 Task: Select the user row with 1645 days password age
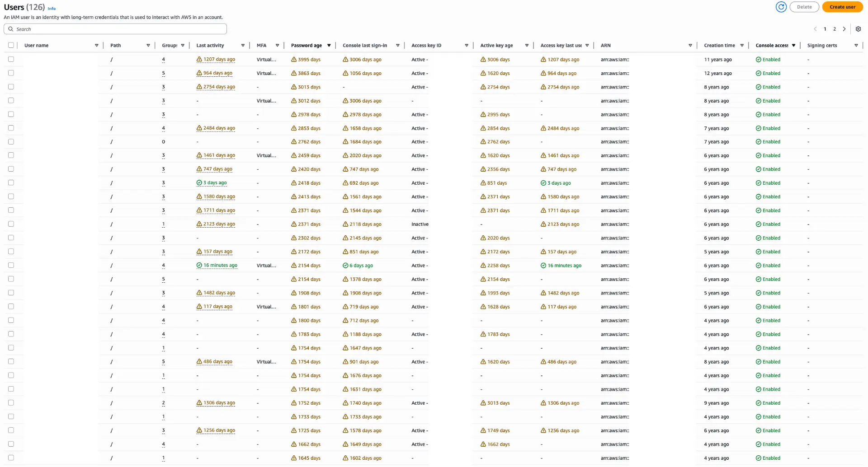pyautogui.click(x=11, y=458)
